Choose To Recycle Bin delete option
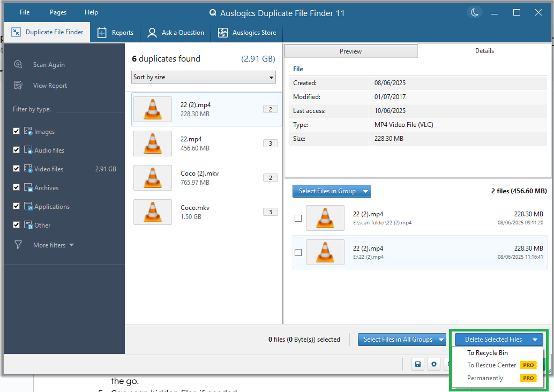The height and width of the screenshot is (392, 554). (487, 353)
